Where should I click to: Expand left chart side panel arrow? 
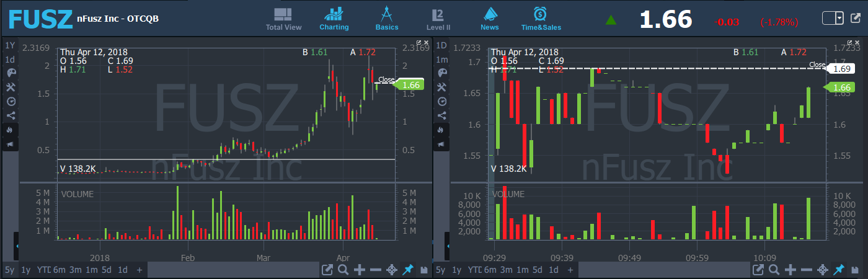(x=17, y=247)
